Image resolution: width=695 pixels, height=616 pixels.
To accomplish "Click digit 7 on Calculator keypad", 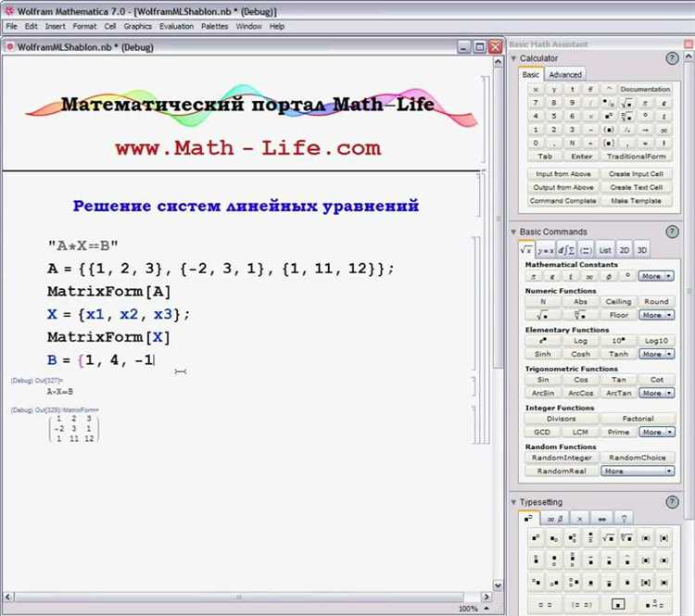I will point(536,103).
